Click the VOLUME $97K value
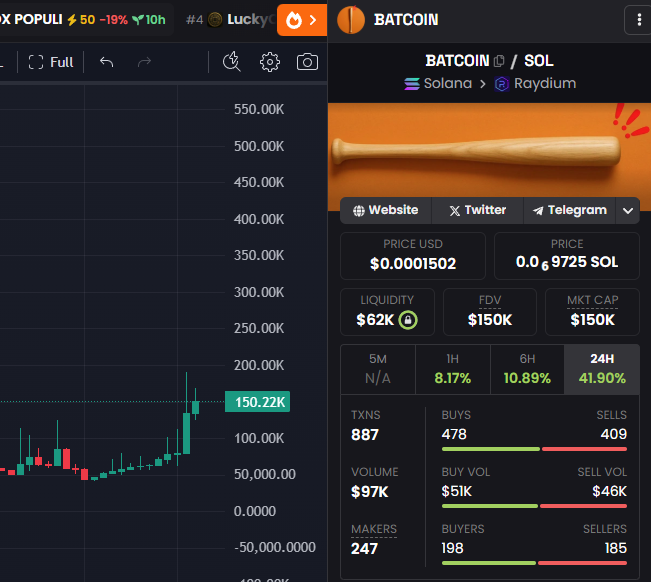The image size is (651, 582). (370, 492)
